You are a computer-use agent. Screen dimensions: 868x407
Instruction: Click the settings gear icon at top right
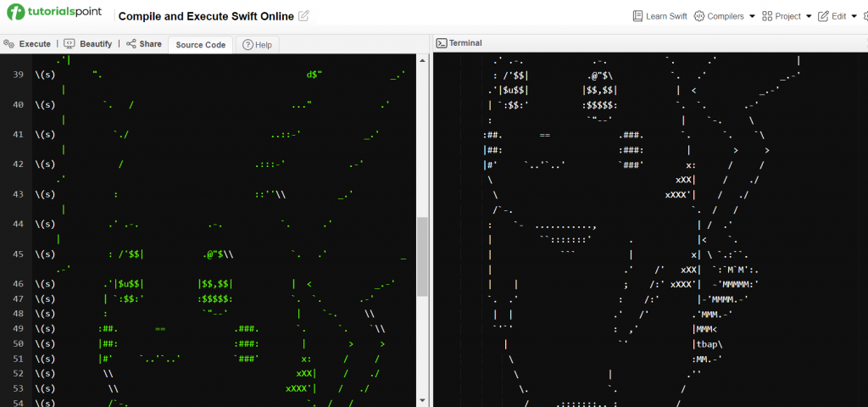[x=865, y=16]
